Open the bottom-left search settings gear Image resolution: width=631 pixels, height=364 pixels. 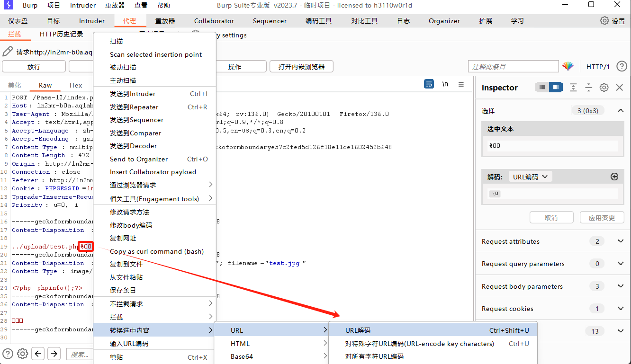click(22, 353)
